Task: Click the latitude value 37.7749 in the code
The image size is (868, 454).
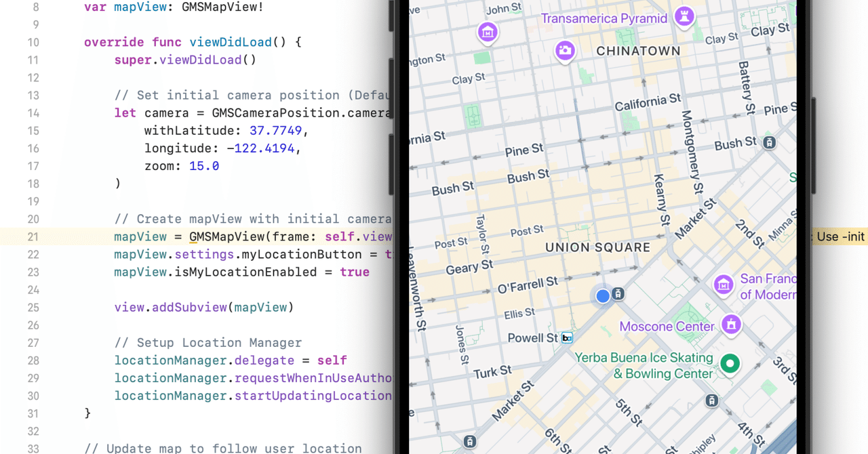Action: (x=275, y=130)
